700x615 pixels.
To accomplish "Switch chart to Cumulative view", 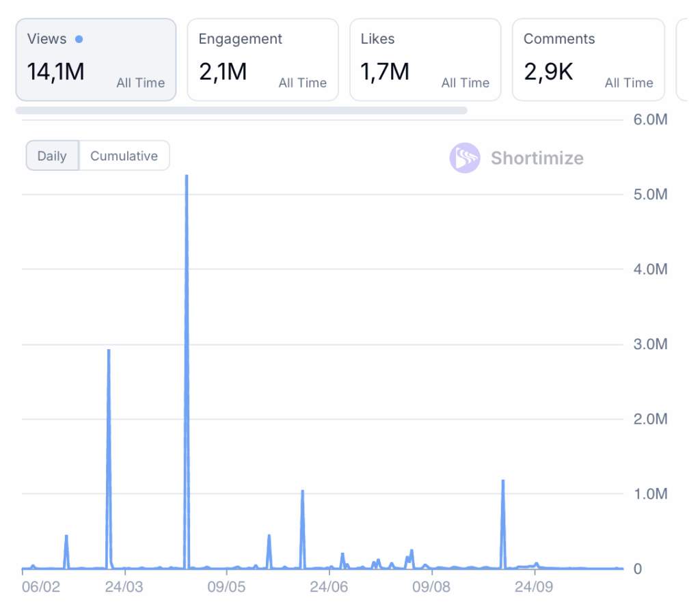I will tap(124, 156).
